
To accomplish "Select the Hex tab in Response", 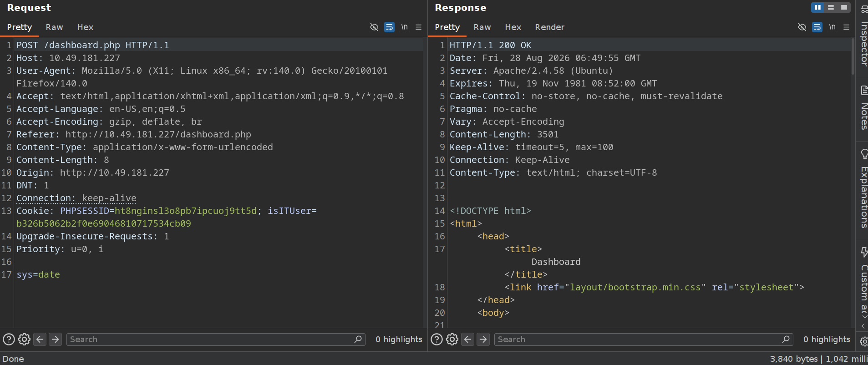I will tap(513, 27).
